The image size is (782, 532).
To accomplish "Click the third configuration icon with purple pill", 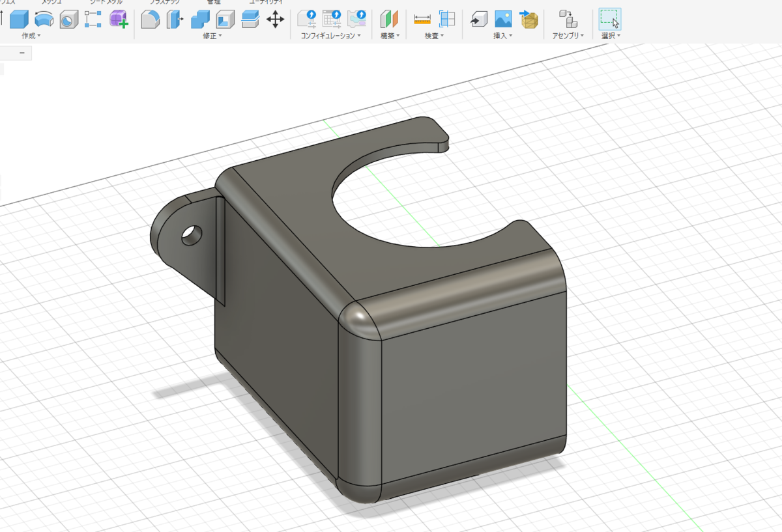I will (357, 20).
